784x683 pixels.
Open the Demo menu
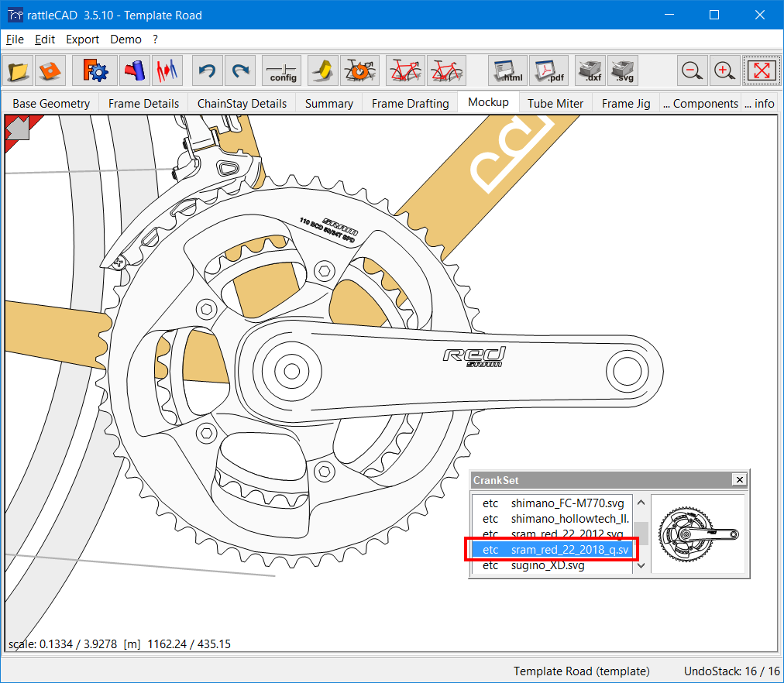coord(126,39)
